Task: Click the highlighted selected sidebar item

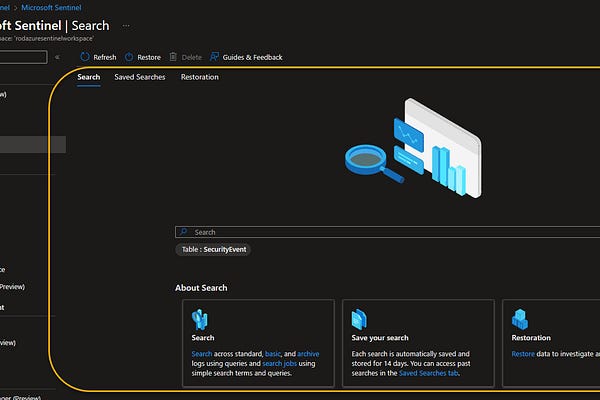Action: [33, 145]
